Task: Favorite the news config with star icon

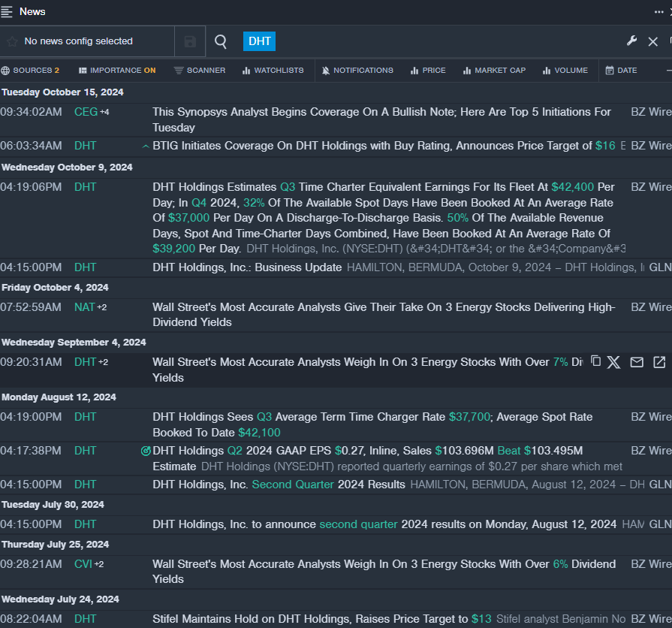Action: (x=12, y=41)
